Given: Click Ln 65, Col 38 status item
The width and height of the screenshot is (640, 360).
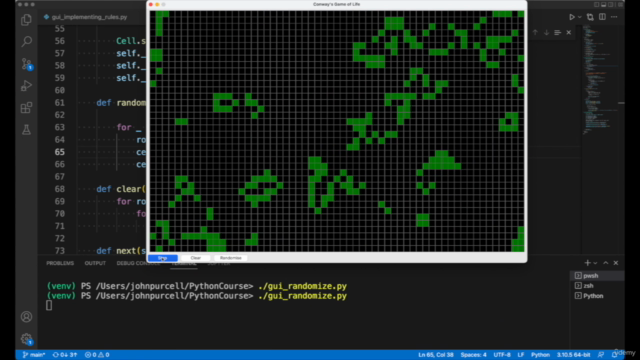Looking at the screenshot, I should [436, 355].
